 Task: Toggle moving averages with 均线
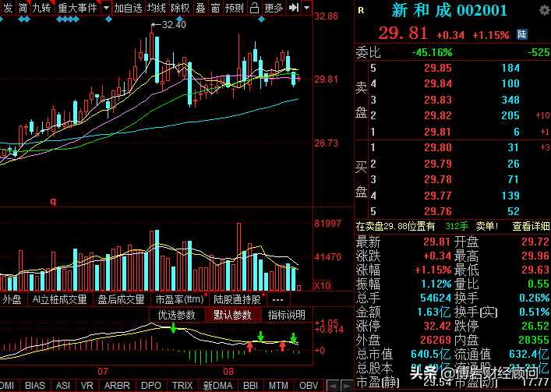click(x=157, y=7)
